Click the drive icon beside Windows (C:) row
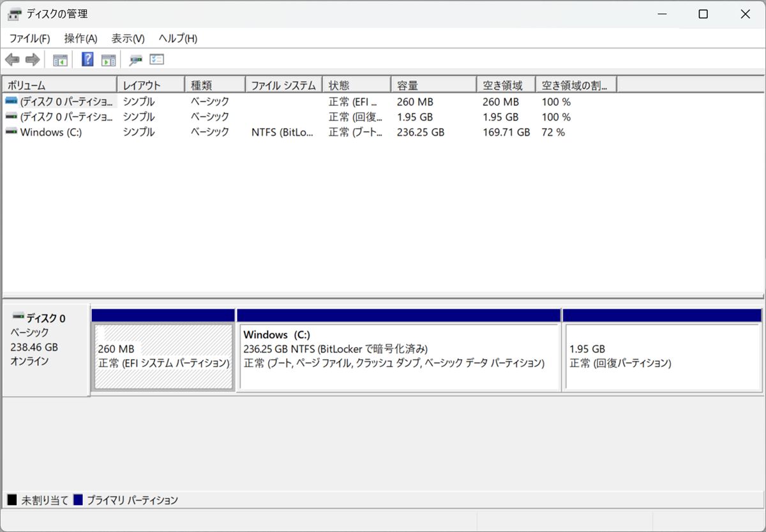The height and width of the screenshot is (532, 766). pos(11,131)
